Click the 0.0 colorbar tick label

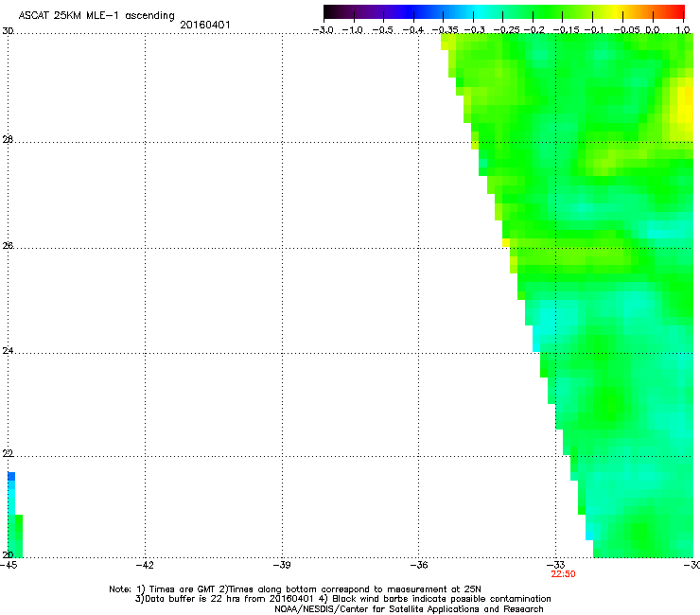(x=653, y=30)
